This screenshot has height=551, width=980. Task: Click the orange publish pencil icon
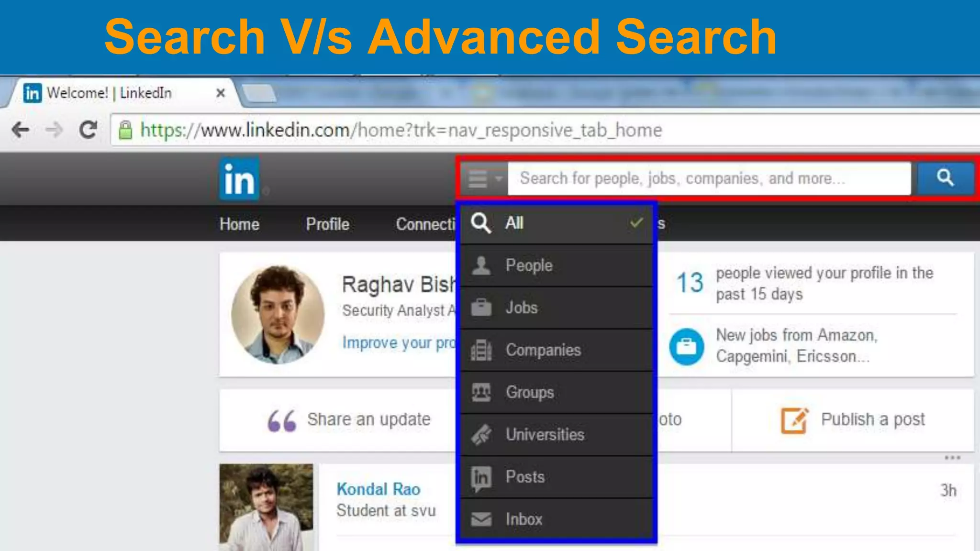point(795,420)
